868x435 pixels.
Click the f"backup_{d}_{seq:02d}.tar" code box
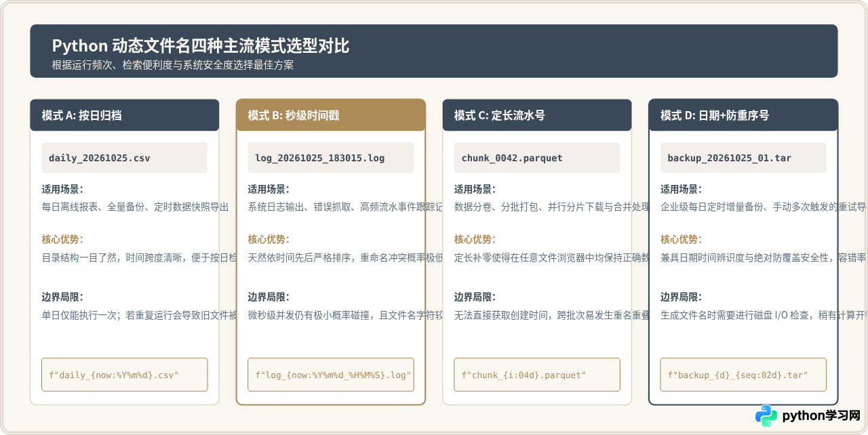743,375
